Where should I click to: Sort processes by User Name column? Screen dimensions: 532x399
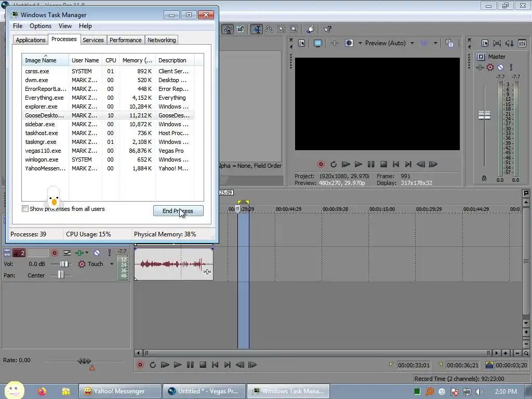[85, 60]
